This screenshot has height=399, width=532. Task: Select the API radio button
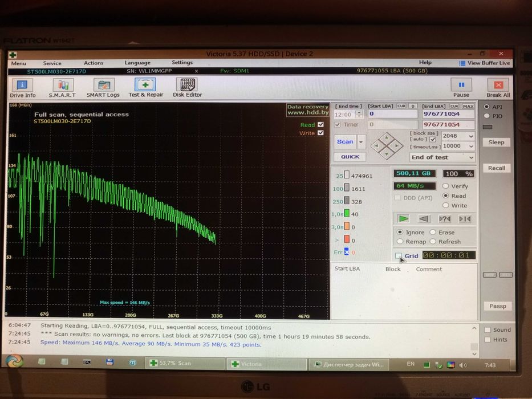[x=486, y=107]
